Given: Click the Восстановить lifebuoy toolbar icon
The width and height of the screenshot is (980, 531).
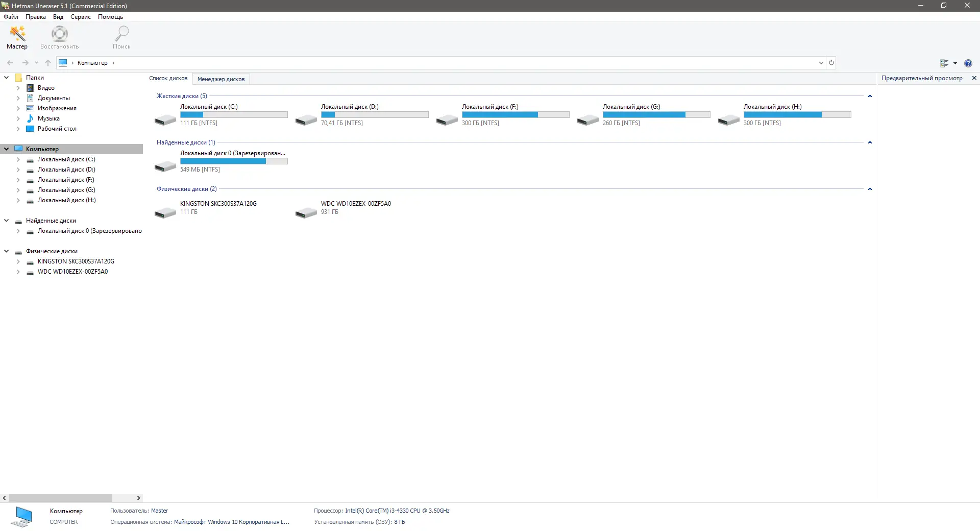Looking at the screenshot, I should point(60,34).
